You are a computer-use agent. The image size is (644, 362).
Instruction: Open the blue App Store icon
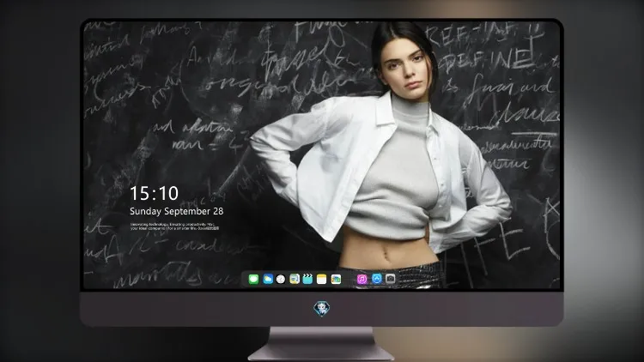click(377, 279)
